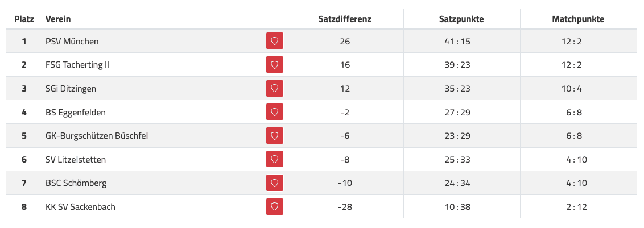Click the Satzdifferenz column header
The image size is (644, 228).
coord(345,19)
